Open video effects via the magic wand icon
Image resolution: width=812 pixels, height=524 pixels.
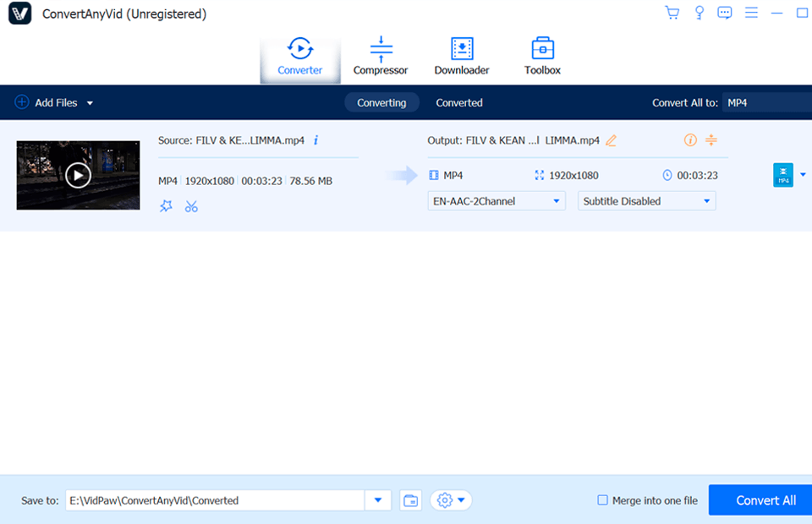click(x=166, y=205)
